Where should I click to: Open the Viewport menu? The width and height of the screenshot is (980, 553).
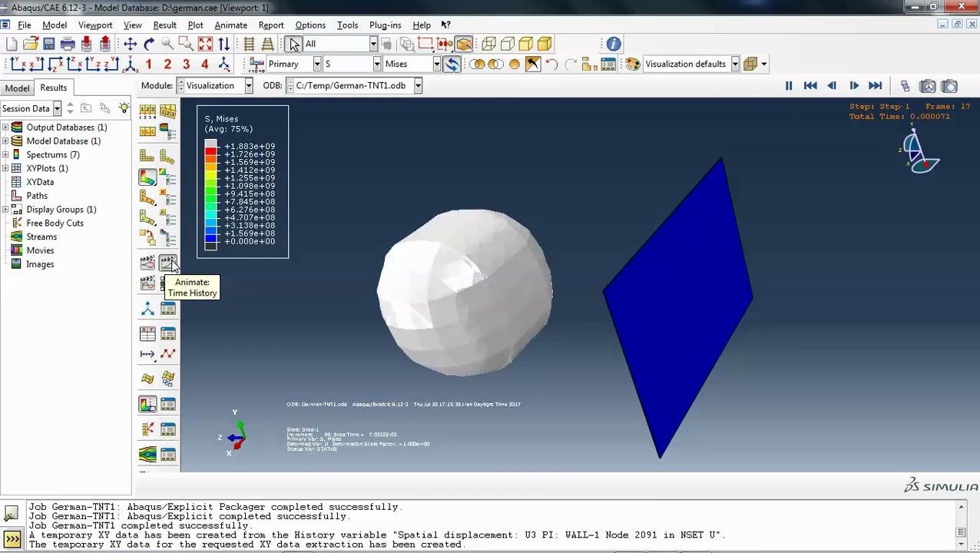[x=95, y=25]
